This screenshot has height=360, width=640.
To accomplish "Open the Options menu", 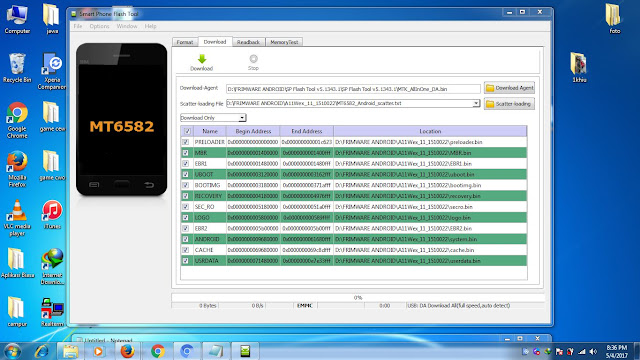I will (x=99, y=26).
